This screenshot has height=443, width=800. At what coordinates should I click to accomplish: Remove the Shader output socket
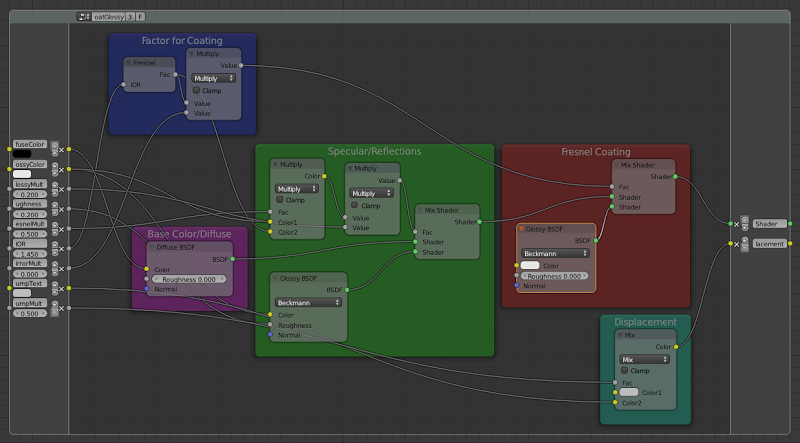(737, 224)
